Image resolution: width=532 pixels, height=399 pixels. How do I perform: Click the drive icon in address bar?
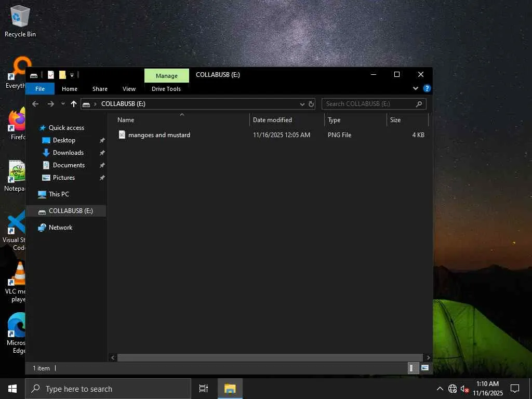86,104
